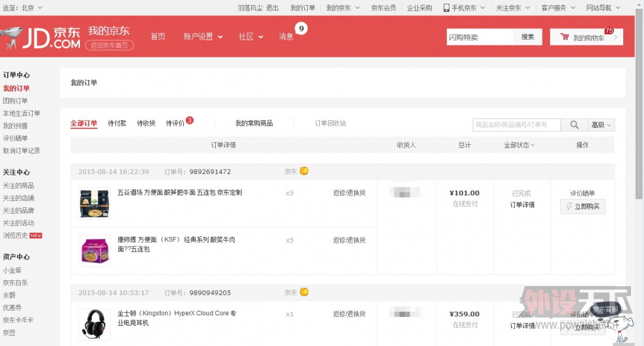Open the Kingston headset product thumbnail
644x346 pixels.
pos(94,324)
